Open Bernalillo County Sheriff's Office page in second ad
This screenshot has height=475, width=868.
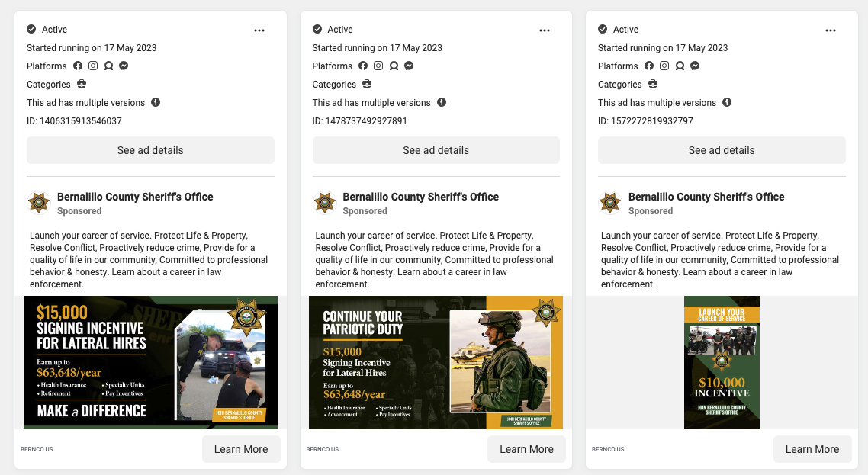point(420,197)
